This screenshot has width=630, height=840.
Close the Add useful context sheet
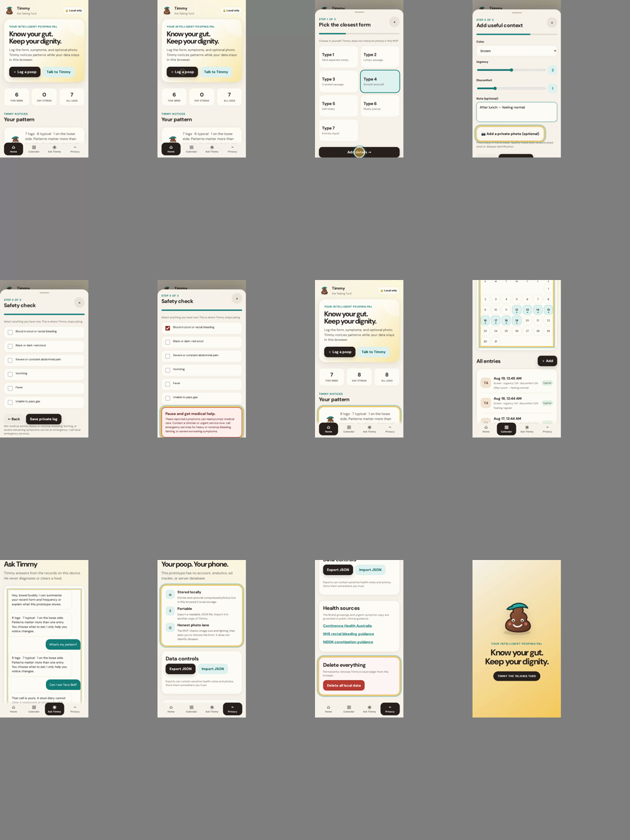(551, 22)
